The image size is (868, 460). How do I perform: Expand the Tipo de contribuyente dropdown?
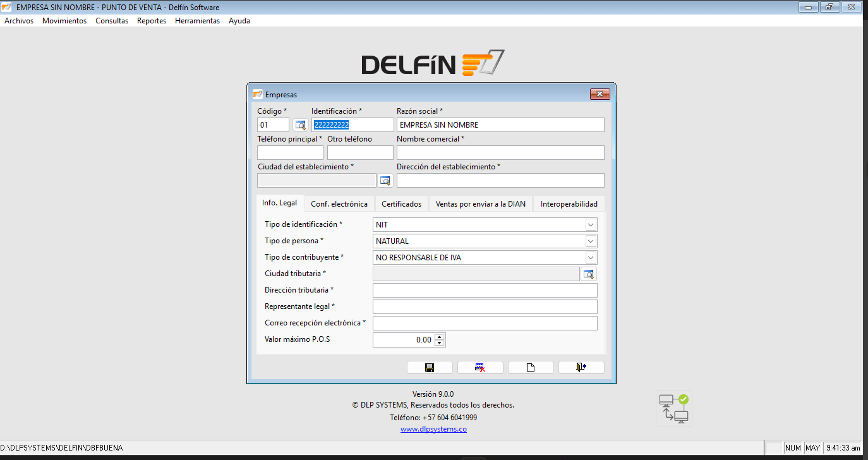(x=591, y=258)
